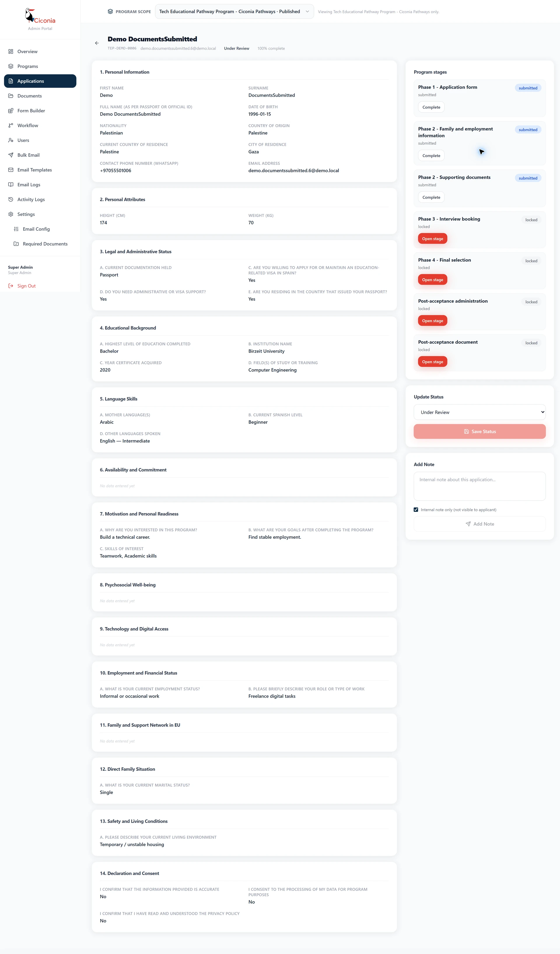The height and width of the screenshot is (954, 560).
Task: Click Complete under Phase 2 Family and employment
Action: coord(431,155)
